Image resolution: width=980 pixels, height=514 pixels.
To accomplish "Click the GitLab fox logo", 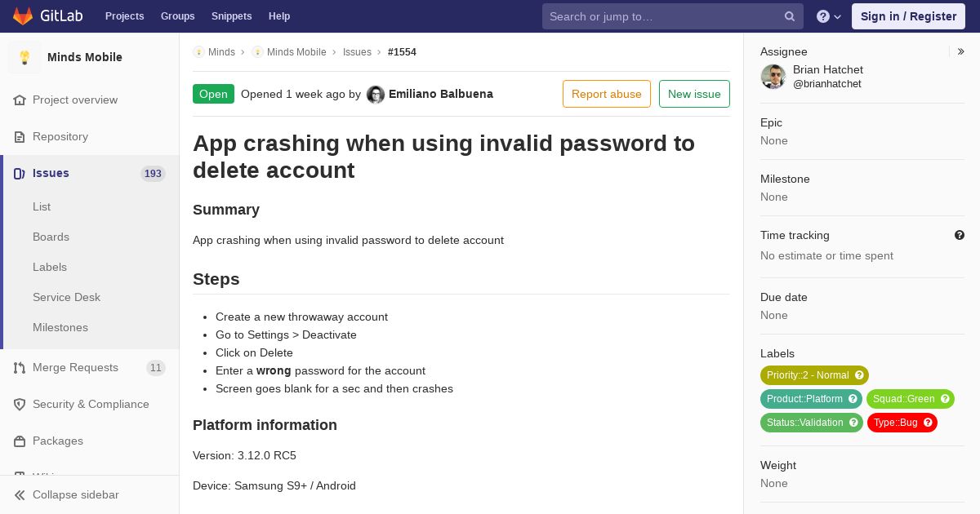I will (x=23, y=16).
